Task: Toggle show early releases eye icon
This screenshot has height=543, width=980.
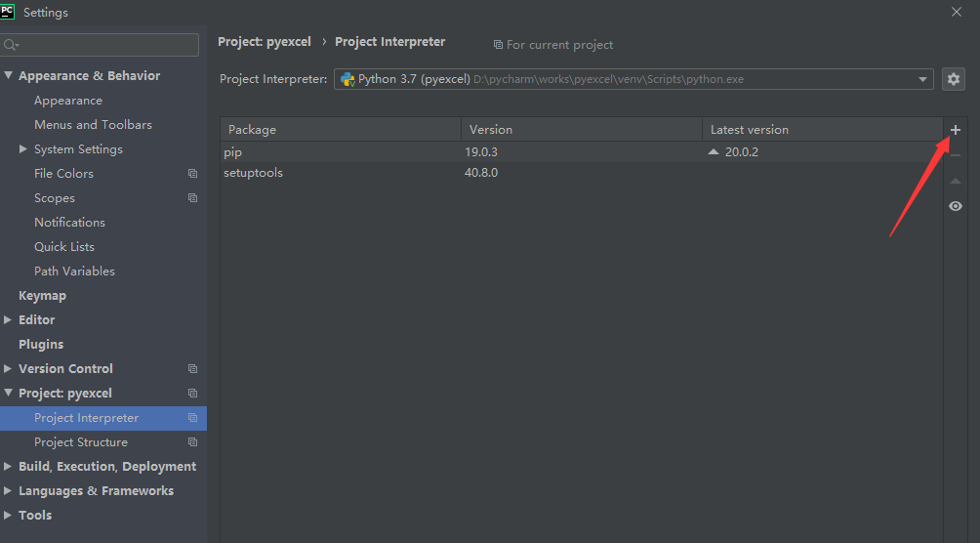Action: click(x=955, y=206)
